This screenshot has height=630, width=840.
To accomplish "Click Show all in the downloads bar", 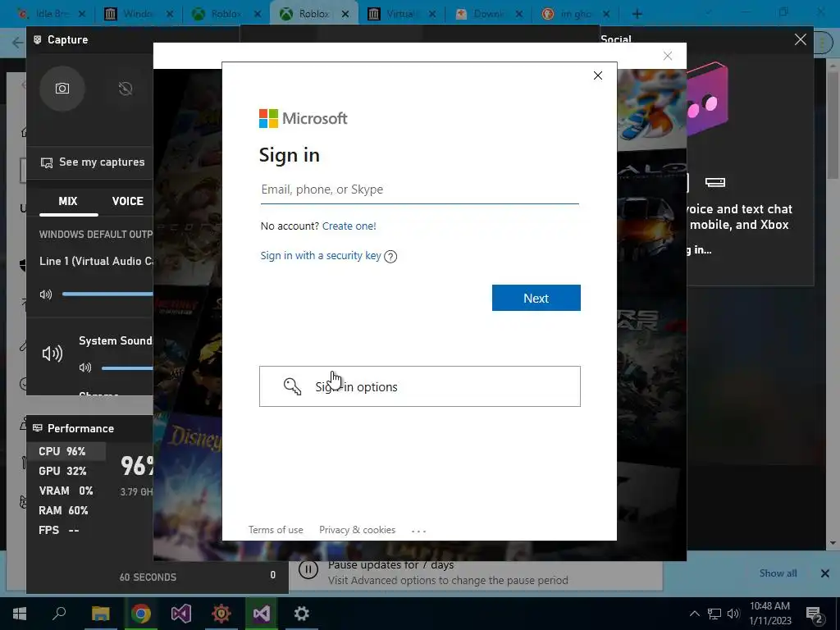I will pos(778,573).
